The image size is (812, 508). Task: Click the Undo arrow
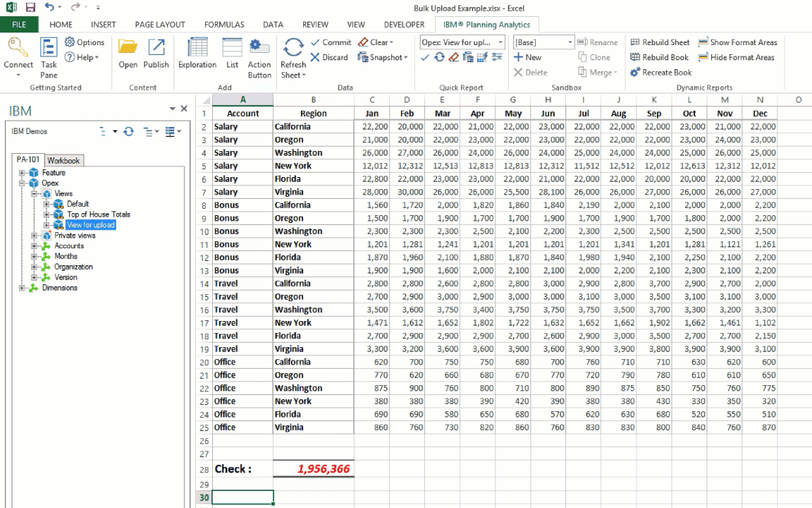[x=49, y=7]
